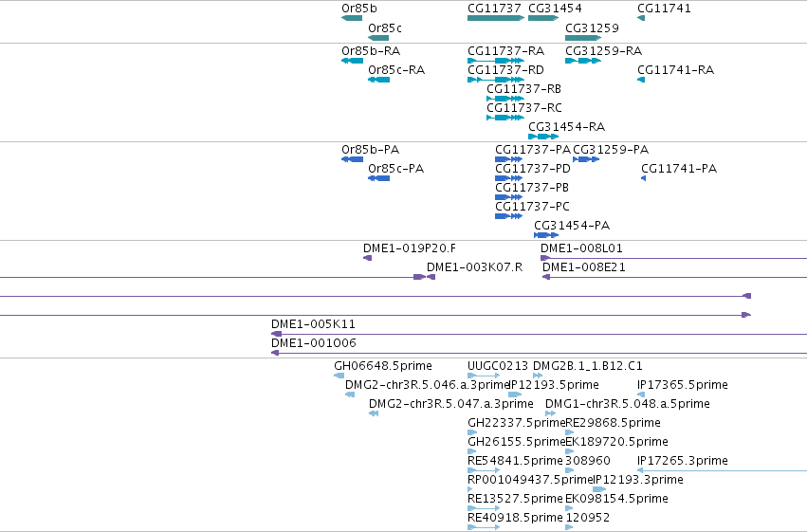
Task: Open the 120952 EST label
Action: coord(588,518)
